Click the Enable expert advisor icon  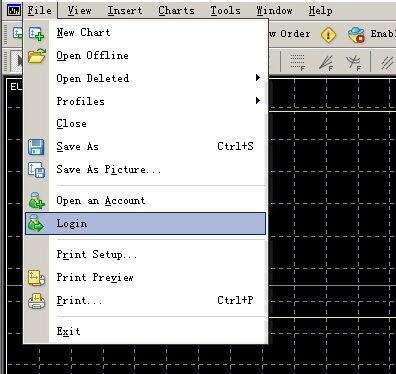(355, 35)
